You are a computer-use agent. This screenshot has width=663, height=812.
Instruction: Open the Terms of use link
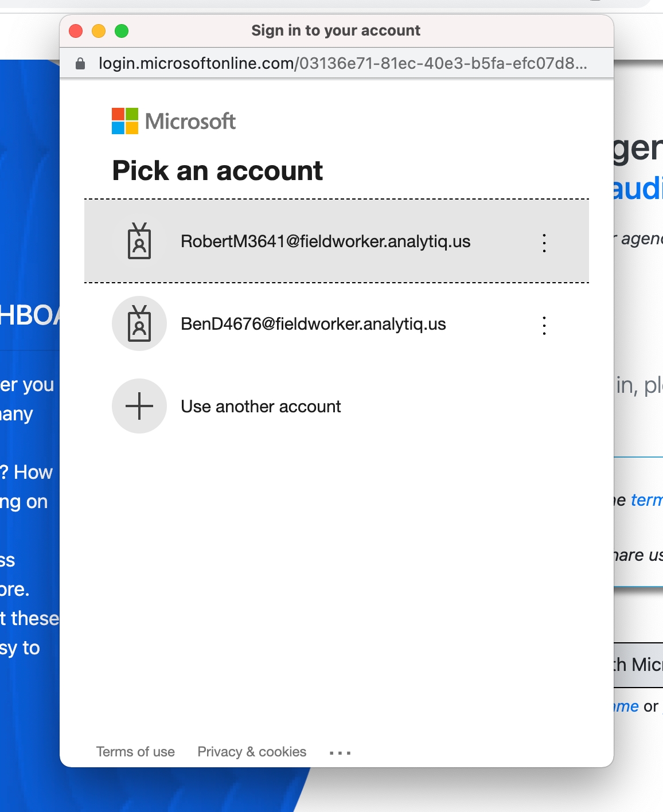[135, 752]
